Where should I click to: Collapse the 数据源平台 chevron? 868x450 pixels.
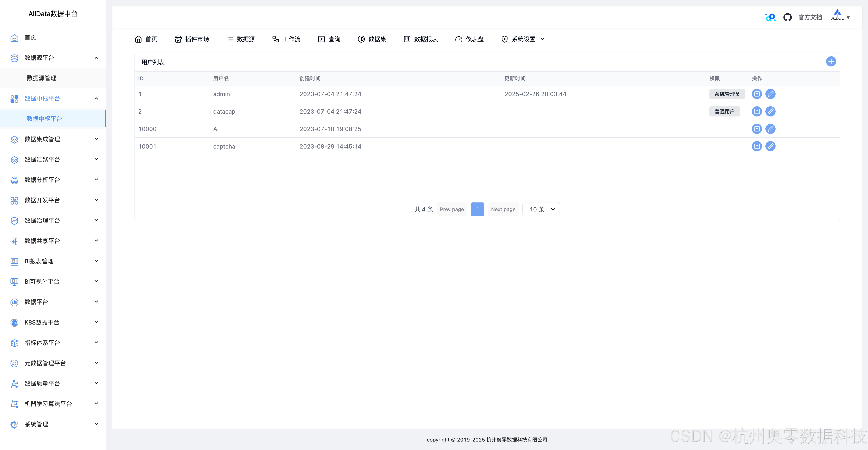pyautogui.click(x=96, y=58)
